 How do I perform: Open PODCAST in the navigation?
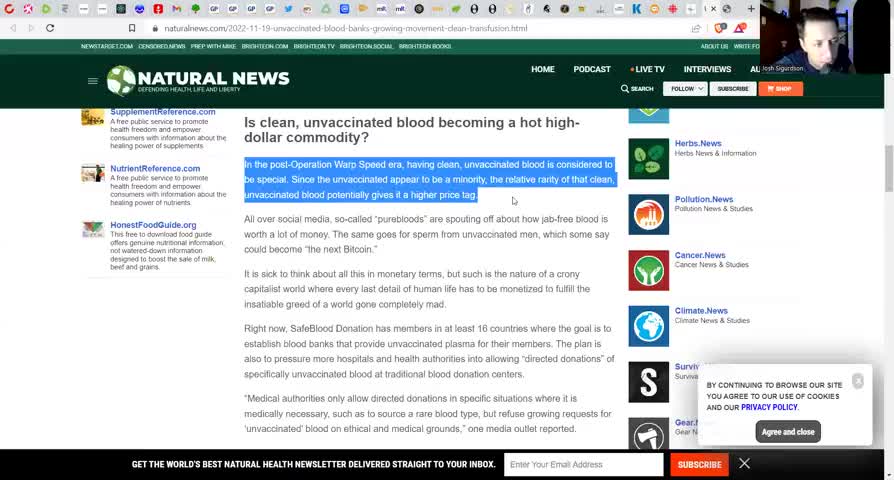pyautogui.click(x=592, y=69)
